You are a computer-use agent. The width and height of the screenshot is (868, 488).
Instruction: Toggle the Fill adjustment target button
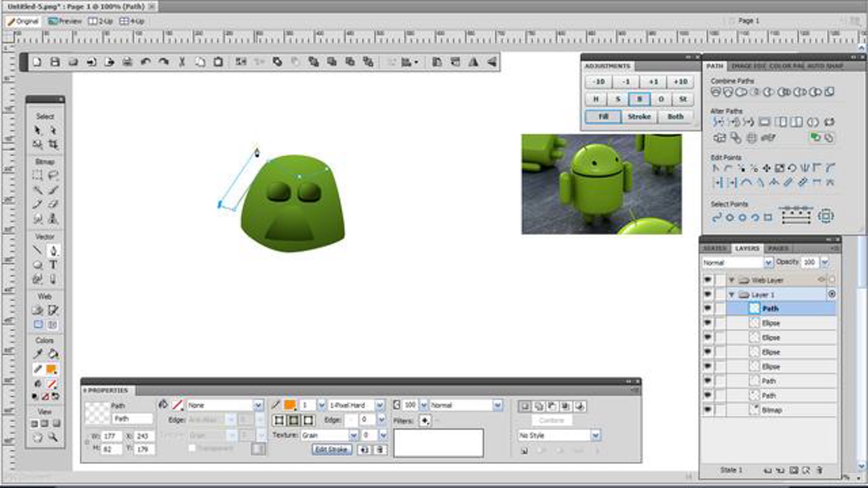tap(603, 117)
